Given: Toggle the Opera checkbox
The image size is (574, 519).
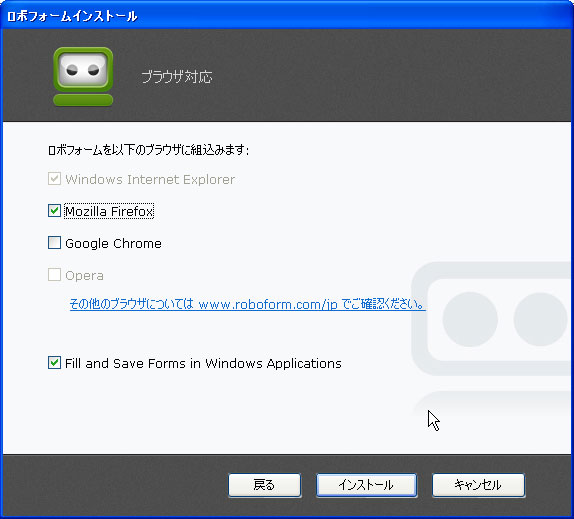Looking at the screenshot, I should (x=55, y=275).
